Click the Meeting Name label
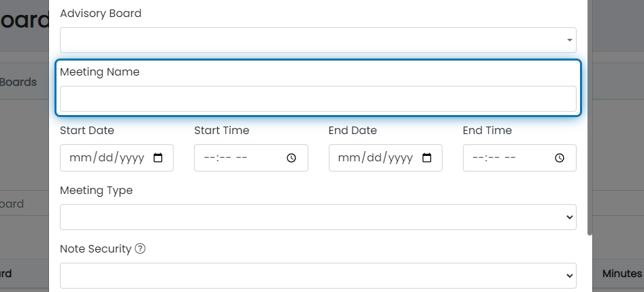Viewport: 644px width, 292px height. (x=100, y=72)
